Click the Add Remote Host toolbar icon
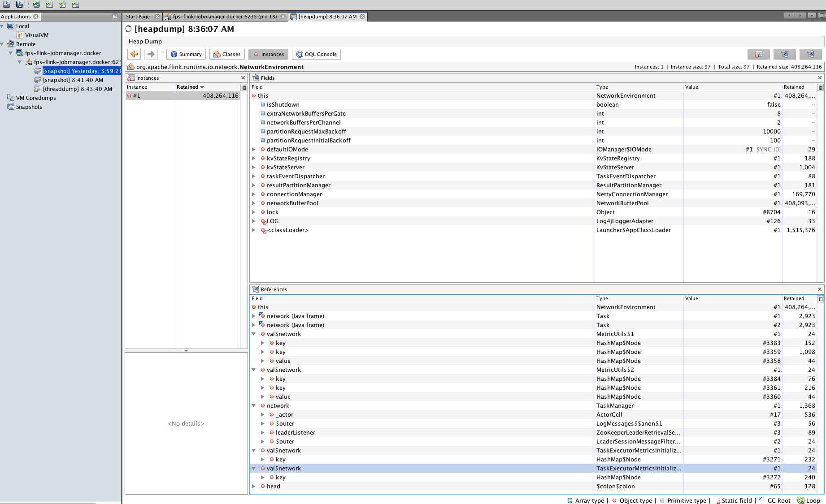This screenshot has height=504, width=826. pyautogui.click(x=36, y=4)
